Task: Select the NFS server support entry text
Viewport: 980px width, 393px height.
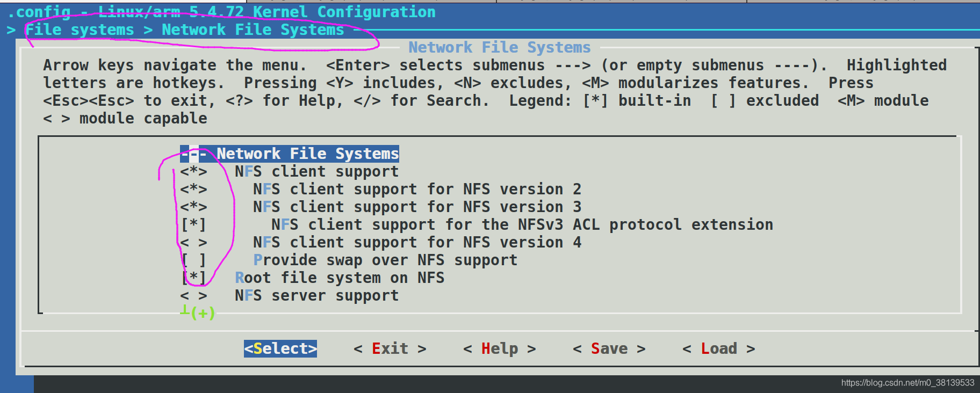Action: (x=316, y=296)
